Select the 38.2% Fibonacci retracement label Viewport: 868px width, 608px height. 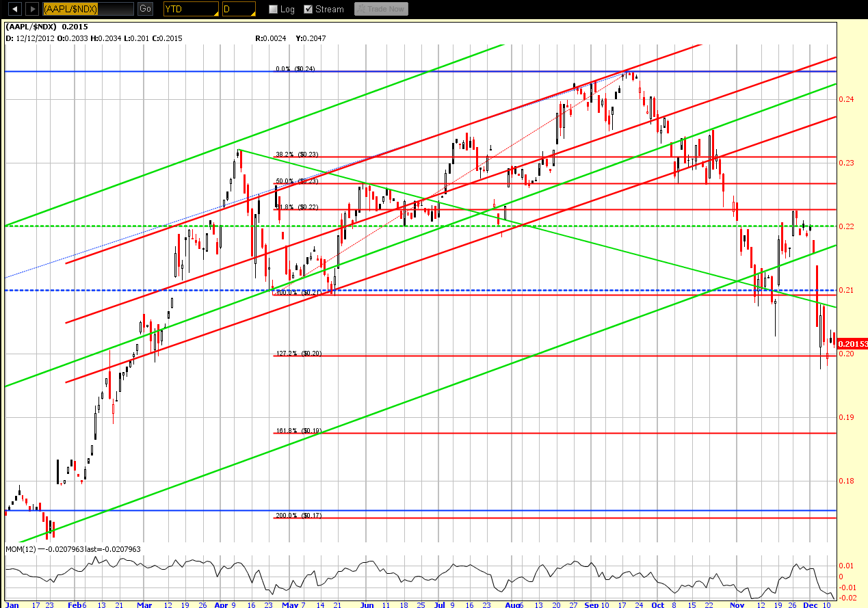pos(297,155)
